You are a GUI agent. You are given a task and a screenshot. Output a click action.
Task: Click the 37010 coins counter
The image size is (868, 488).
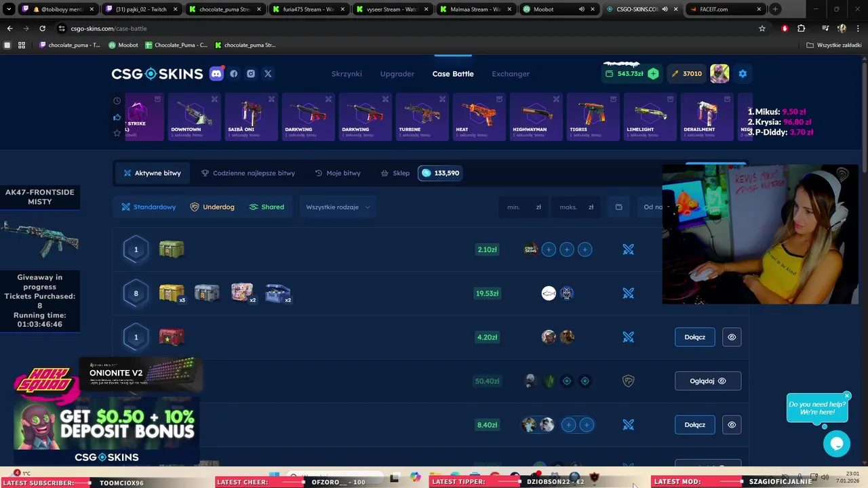pyautogui.click(x=686, y=74)
